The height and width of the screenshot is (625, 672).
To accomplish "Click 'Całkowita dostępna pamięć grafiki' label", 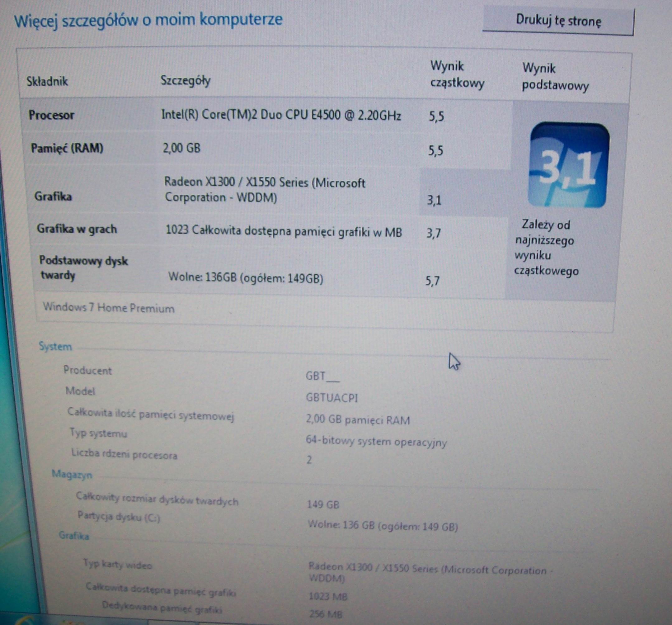I will click(161, 590).
